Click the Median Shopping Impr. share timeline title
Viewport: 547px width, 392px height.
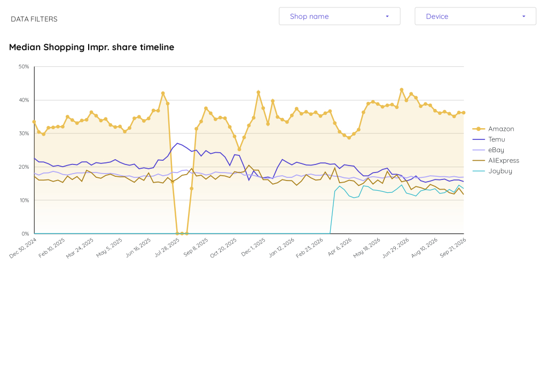[91, 47]
